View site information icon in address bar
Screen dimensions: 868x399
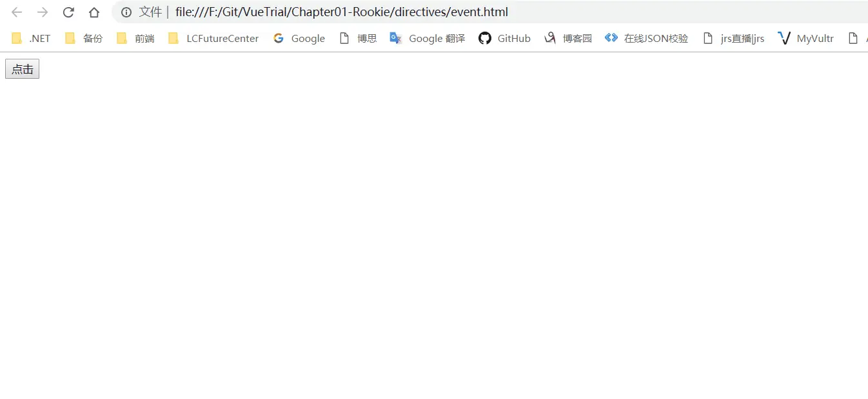(126, 12)
